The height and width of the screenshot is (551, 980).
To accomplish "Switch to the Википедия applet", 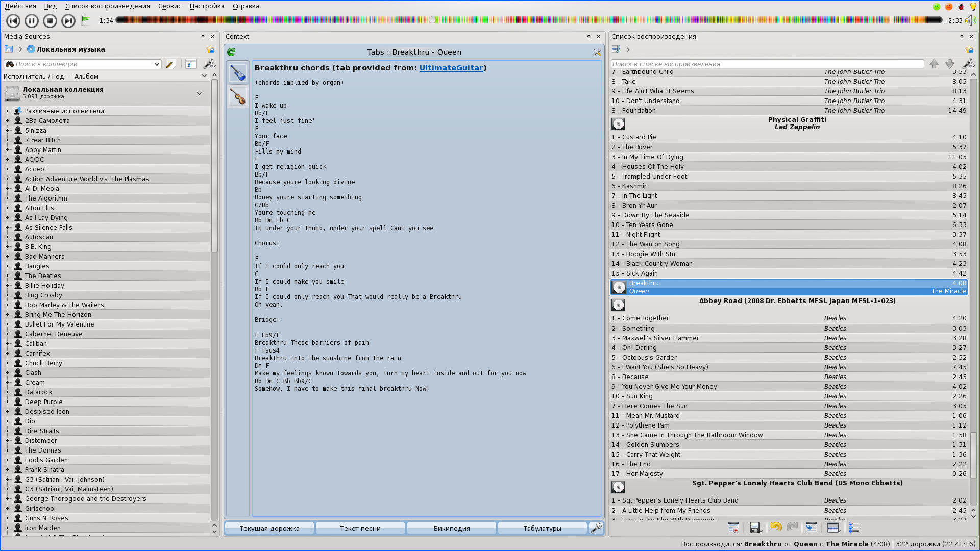I will (x=452, y=528).
